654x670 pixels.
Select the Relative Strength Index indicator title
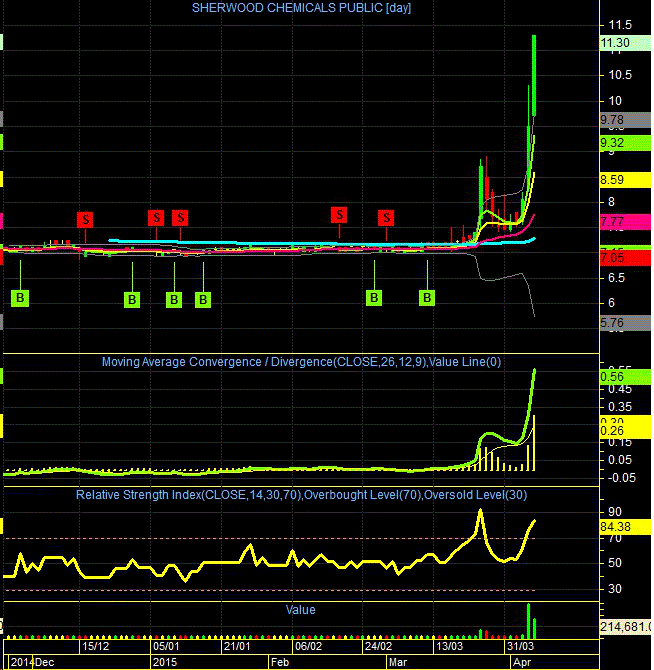click(301, 495)
